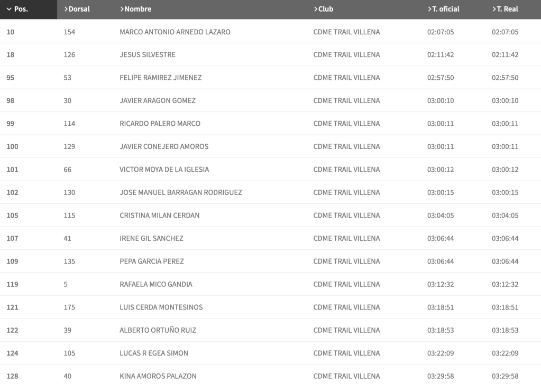This screenshot has width=541, height=392.
Task: Sort results by the Dorsal column
Action: point(77,9)
